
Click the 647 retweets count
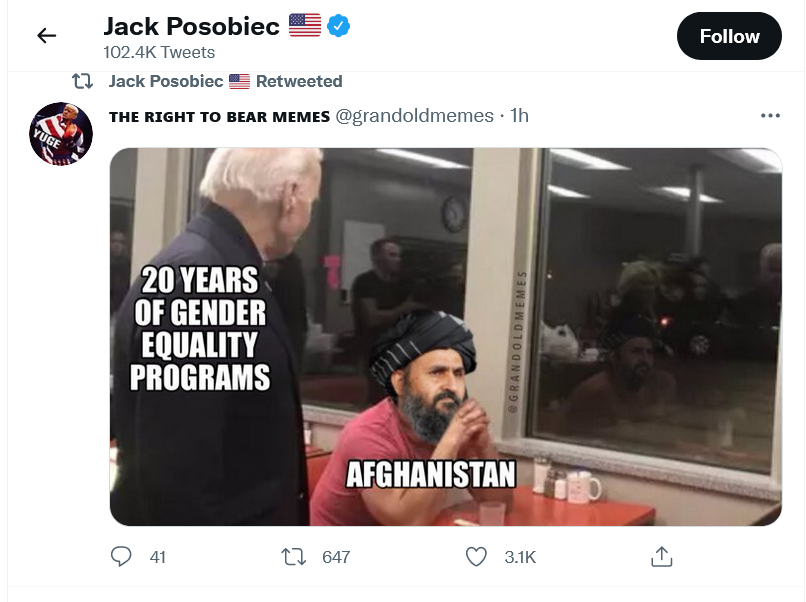tap(336, 557)
